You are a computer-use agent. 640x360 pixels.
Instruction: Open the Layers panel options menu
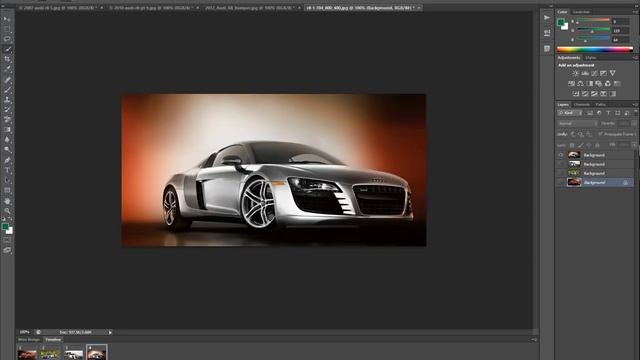click(635, 104)
